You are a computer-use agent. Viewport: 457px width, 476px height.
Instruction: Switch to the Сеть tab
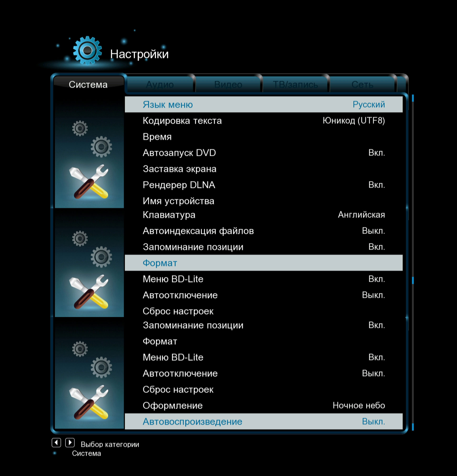[x=362, y=84]
